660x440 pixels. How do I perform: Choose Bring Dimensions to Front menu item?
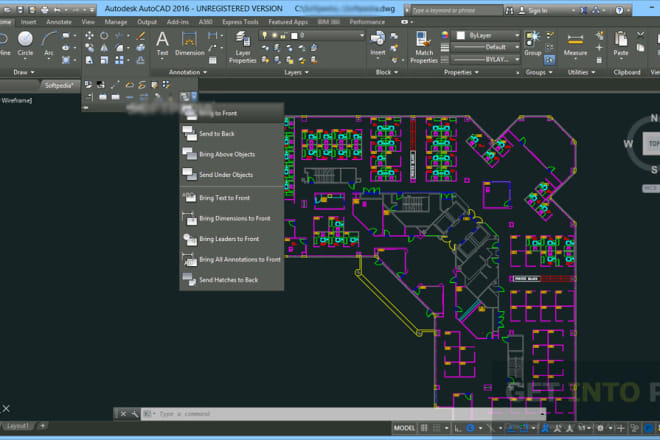[x=232, y=218]
